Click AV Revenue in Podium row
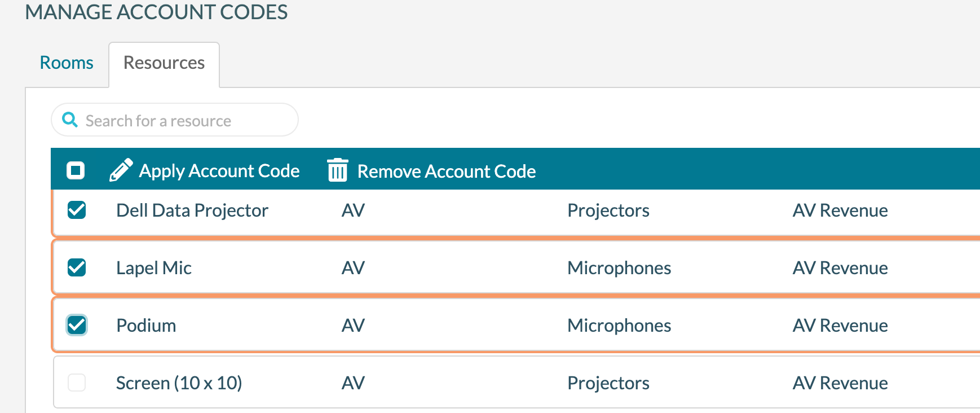This screenshot has height=413, width=980. click(x=840, y=326)
